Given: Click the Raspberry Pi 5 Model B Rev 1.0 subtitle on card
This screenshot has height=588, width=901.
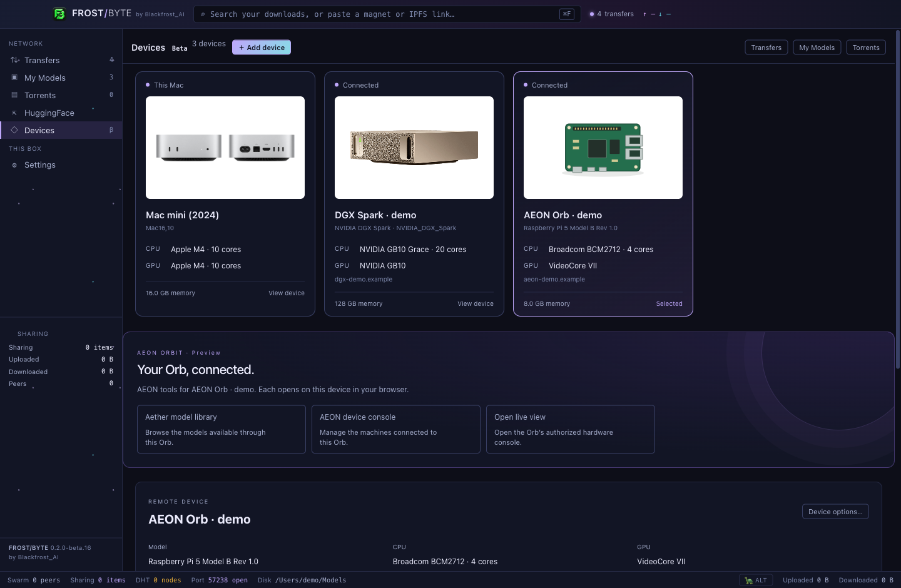Looking at the screenshot, I should coord(571,228).
